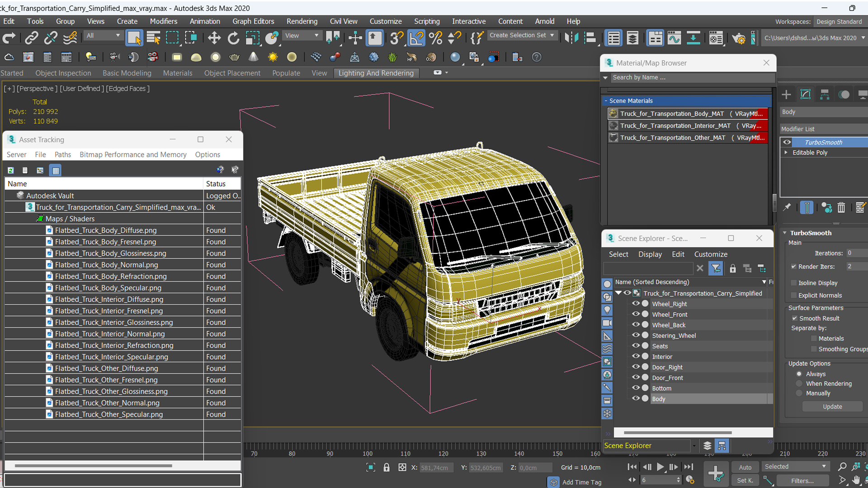The image size is (868, 488).
Task: Open the All selection filter dropdown
Action: coord(103,36)
